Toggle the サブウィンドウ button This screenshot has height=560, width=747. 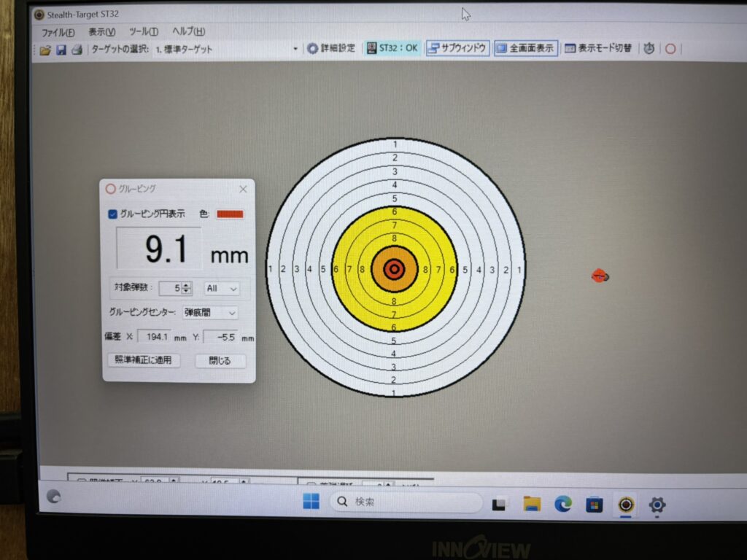click(x=457, y=48)
